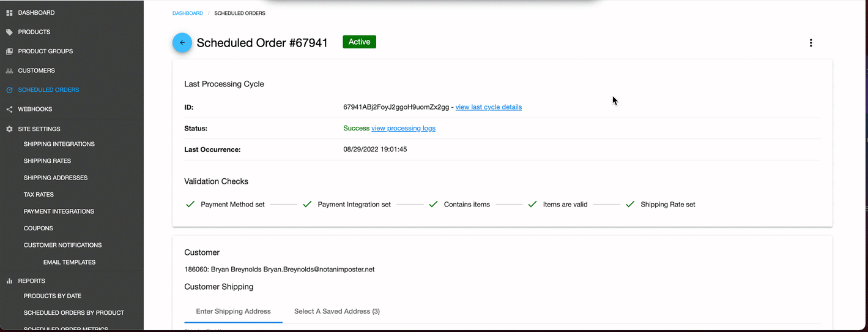
Task: Click the Active status badge
Action: point(359,42)
